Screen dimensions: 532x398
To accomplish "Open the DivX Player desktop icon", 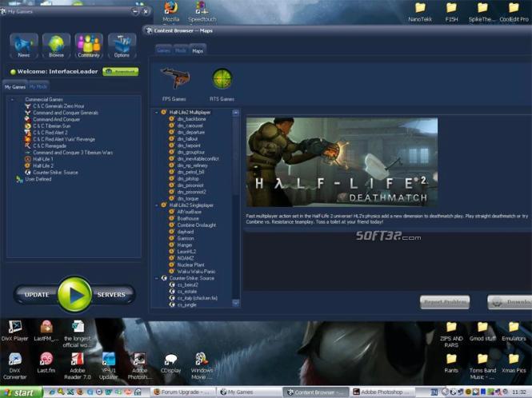I will (x=14, y=331).
